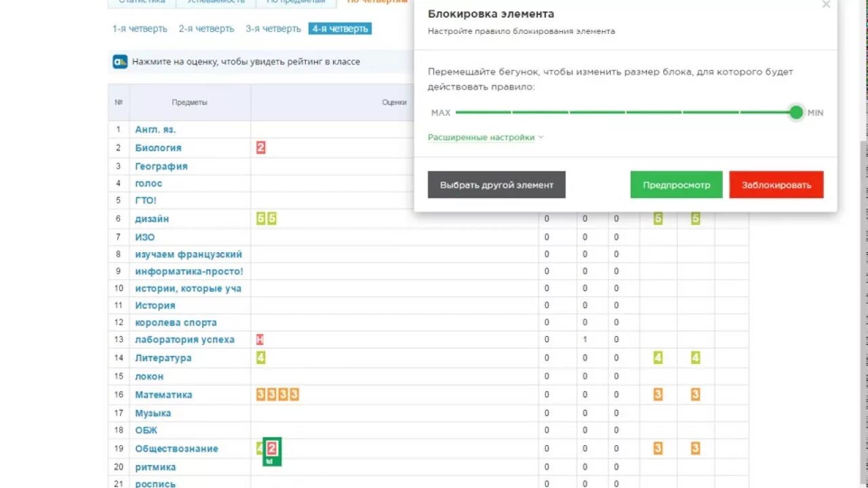Viewport: 868px width, 488px height.
Task: Click the blue rating hint icon
Action: (120, 62)
